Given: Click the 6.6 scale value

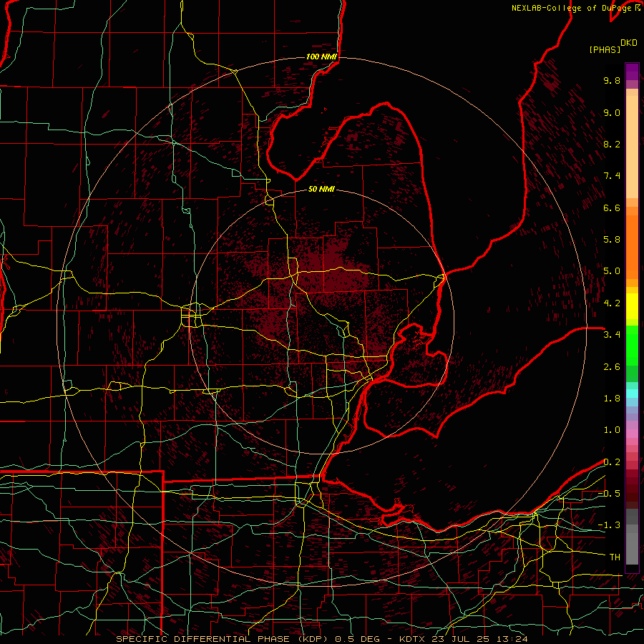Looking at the screenshot, I should (612, 208).
